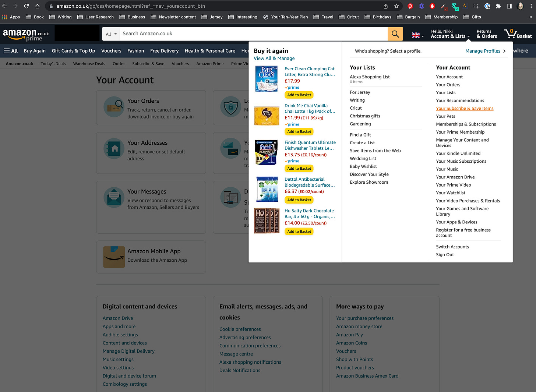This screenshot has height=392, width=536.
Task: Add Drink Me Chai to basket
Action: point(299,132)
